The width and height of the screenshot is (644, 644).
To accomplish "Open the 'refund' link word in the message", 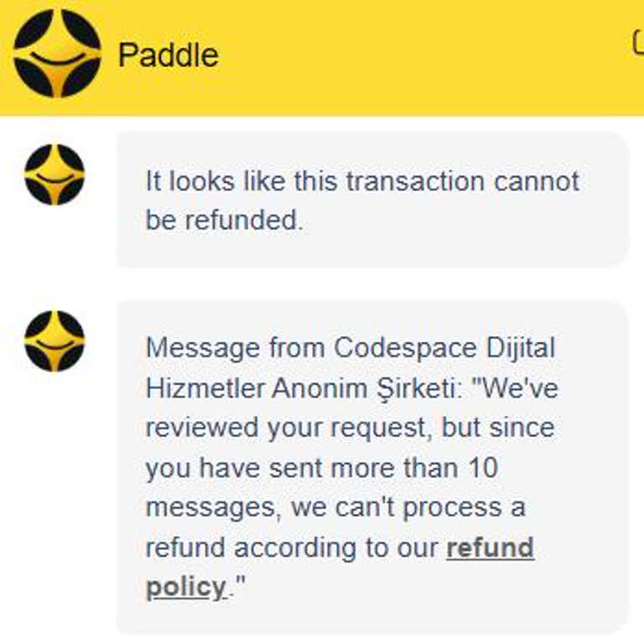I will point(490,548).
